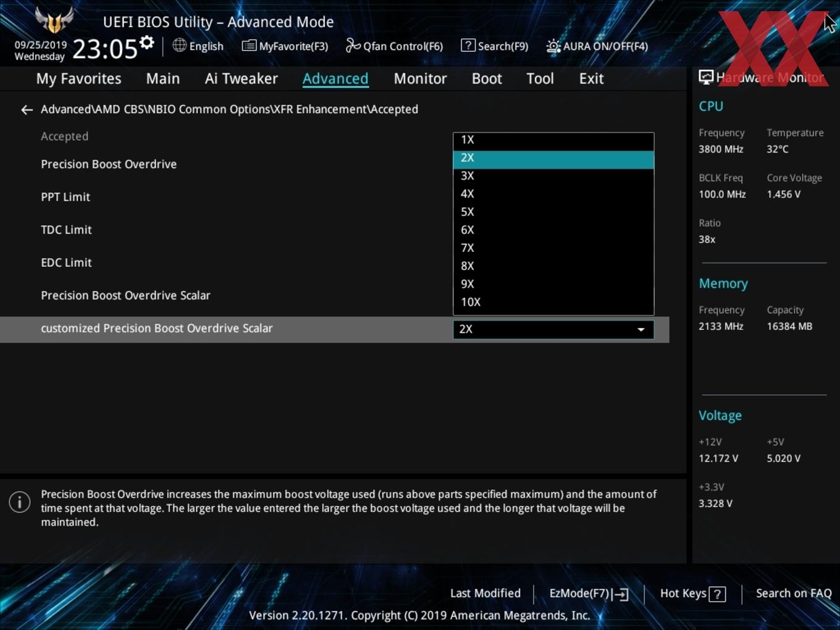Click the Hot Keys question mark box

click(717, 594)
